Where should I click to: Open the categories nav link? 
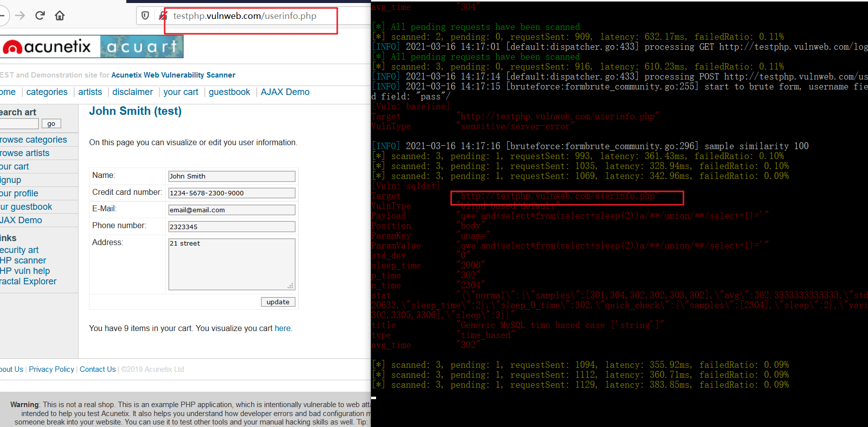click(x=47, y=92)
